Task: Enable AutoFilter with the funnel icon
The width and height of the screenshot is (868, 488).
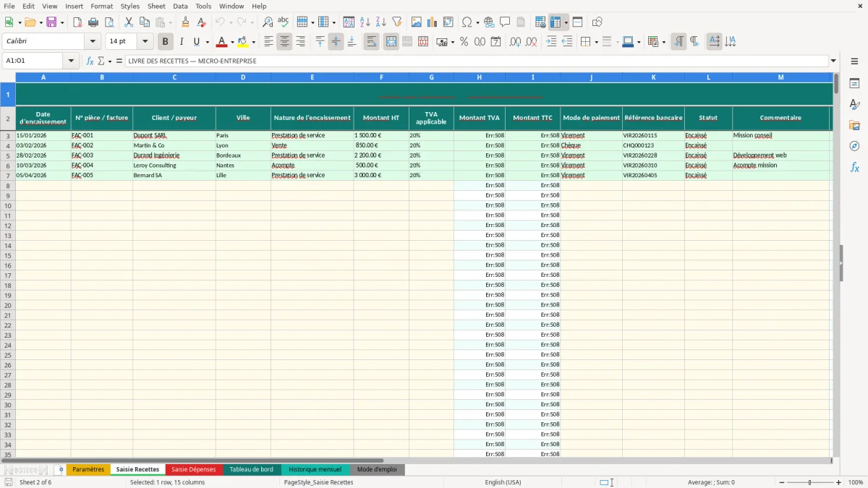Action: click(396, 22)
